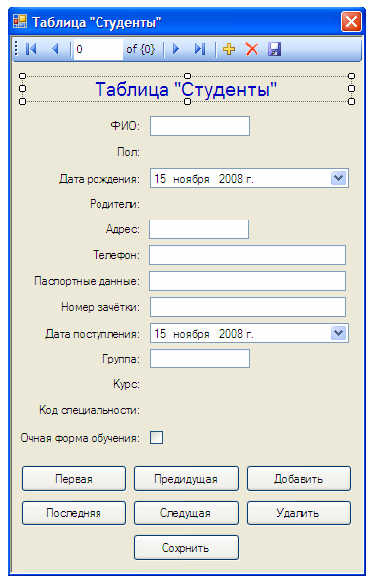
Task: Click the Добавить button
Action: click(x=299, y=479)
